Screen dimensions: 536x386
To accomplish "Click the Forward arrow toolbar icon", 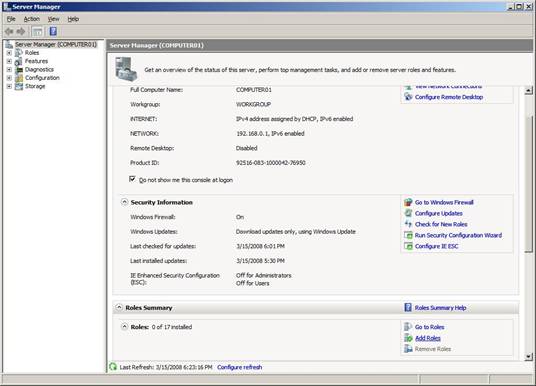I will coord(21,32).
